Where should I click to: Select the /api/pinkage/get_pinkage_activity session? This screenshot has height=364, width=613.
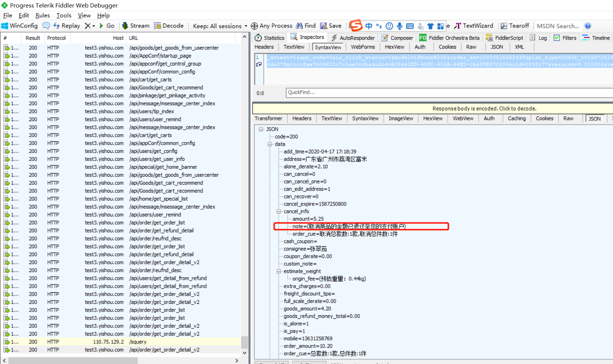(x=121, y=95)
